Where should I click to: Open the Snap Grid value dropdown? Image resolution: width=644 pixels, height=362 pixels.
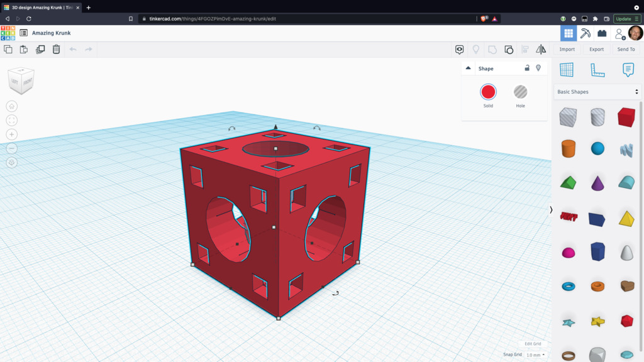point(535,354)
